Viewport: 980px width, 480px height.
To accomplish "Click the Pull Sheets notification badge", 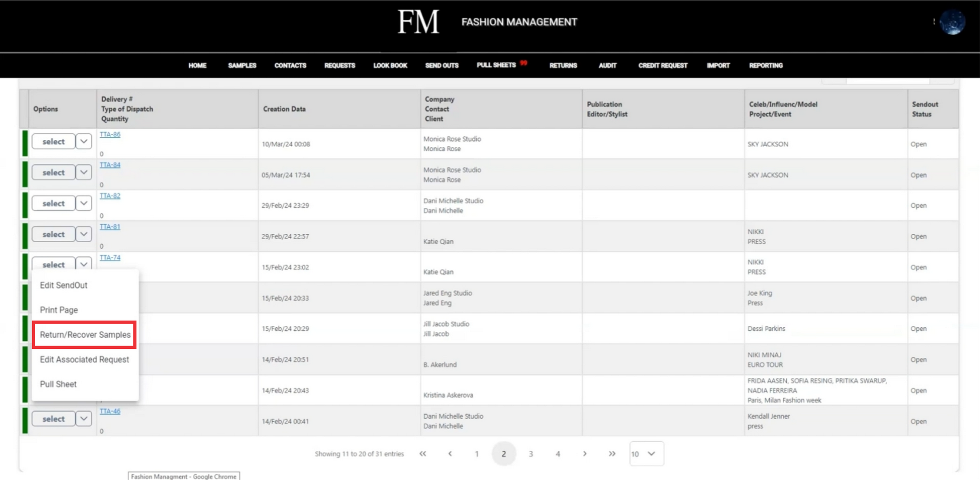I will click(524, 63).
